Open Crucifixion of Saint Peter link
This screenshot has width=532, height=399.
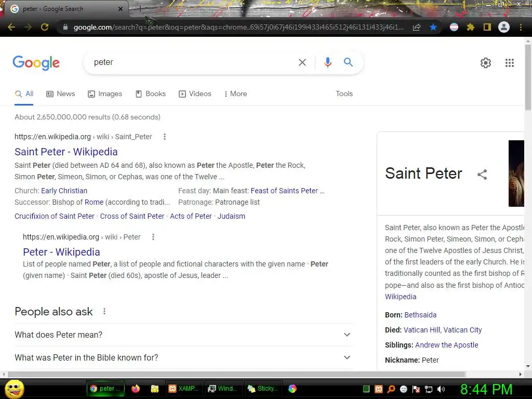coord(54,216)
